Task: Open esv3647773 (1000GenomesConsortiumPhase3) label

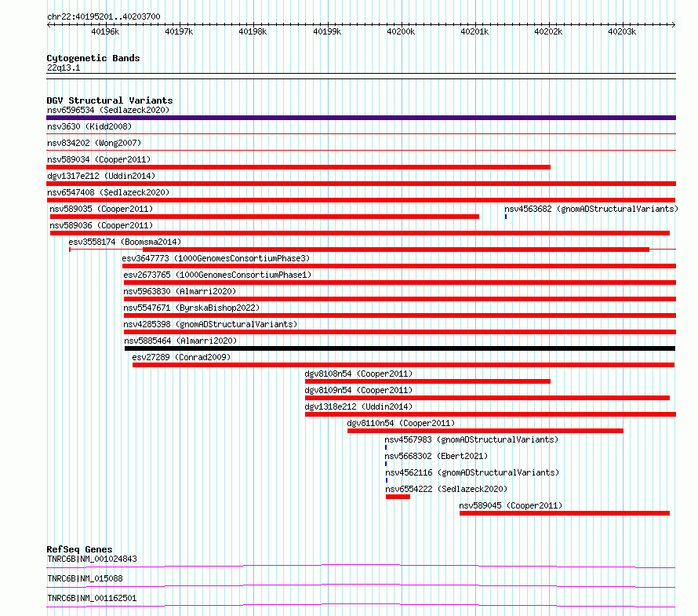Action: point(216,258)
